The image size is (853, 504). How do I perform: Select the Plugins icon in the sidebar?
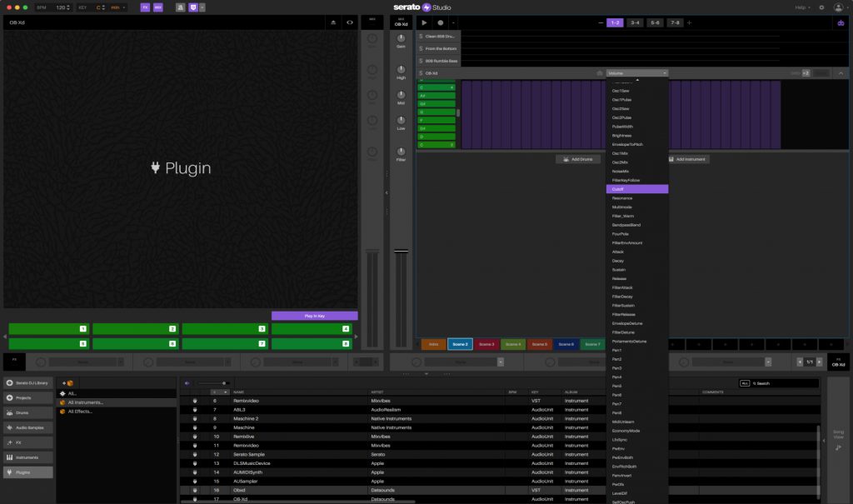27,472
